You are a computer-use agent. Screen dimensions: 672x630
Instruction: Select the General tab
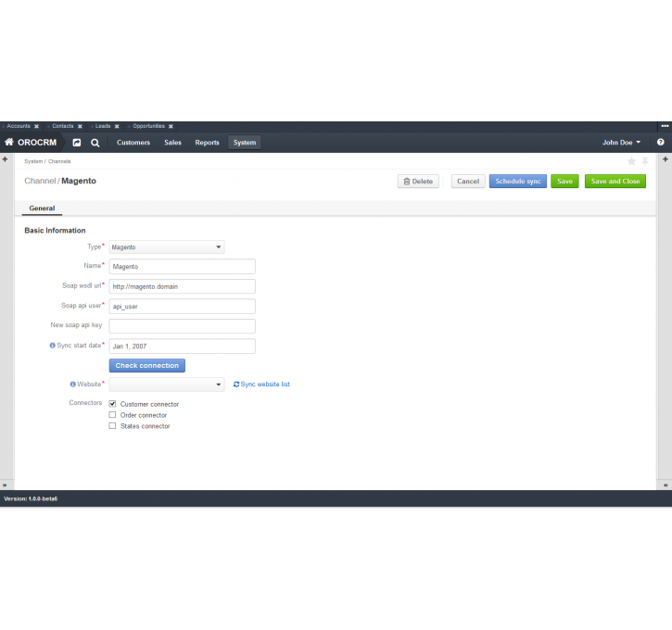tap(42, 208)
